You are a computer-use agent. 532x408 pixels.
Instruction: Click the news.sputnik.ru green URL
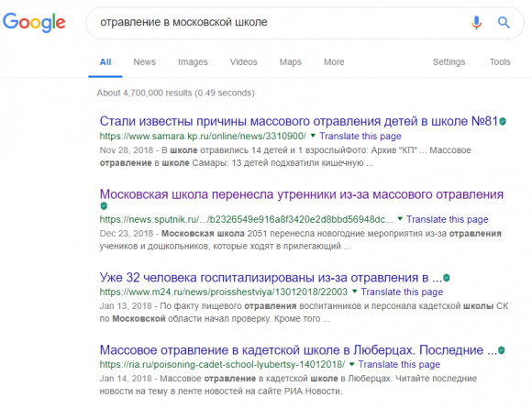247,219
